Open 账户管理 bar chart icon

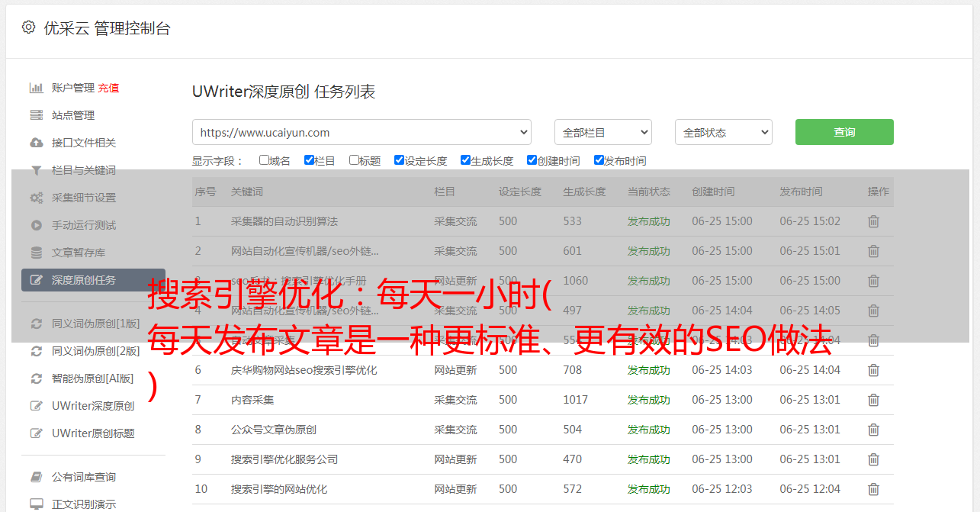[x=36, y=88]
